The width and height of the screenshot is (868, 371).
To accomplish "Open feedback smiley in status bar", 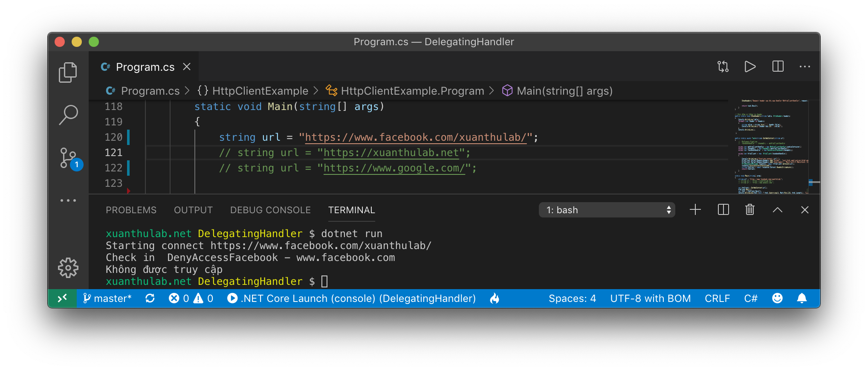I will coord(778,299).
